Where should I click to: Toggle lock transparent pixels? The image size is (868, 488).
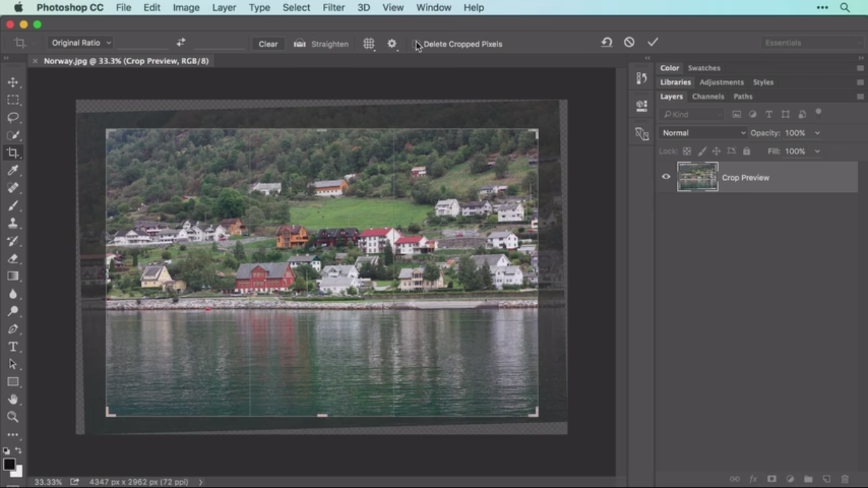pyautogui.click(x=687, y=151)
